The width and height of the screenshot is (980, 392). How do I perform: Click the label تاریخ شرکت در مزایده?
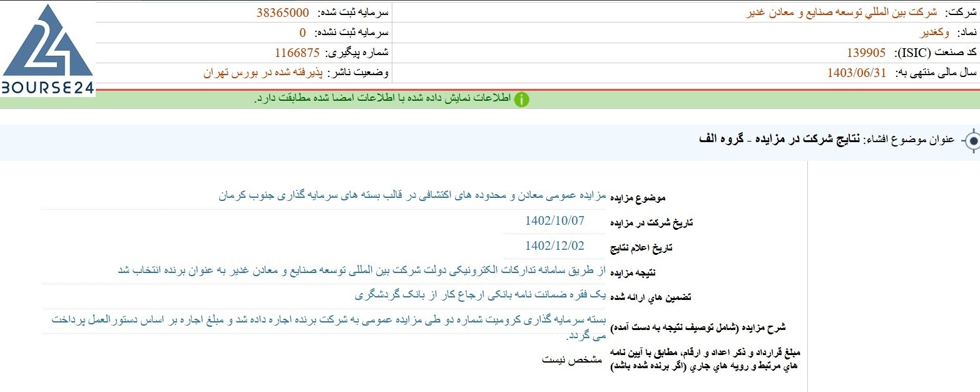652,223
